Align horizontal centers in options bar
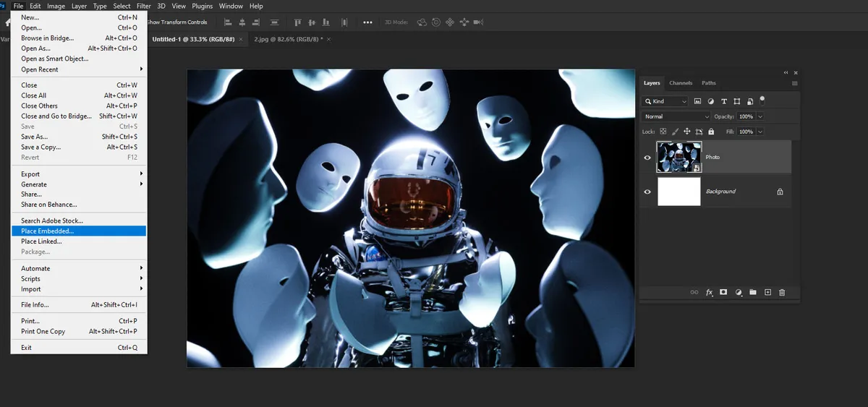Viewport: 868px width, 407px height. (242, 22)
